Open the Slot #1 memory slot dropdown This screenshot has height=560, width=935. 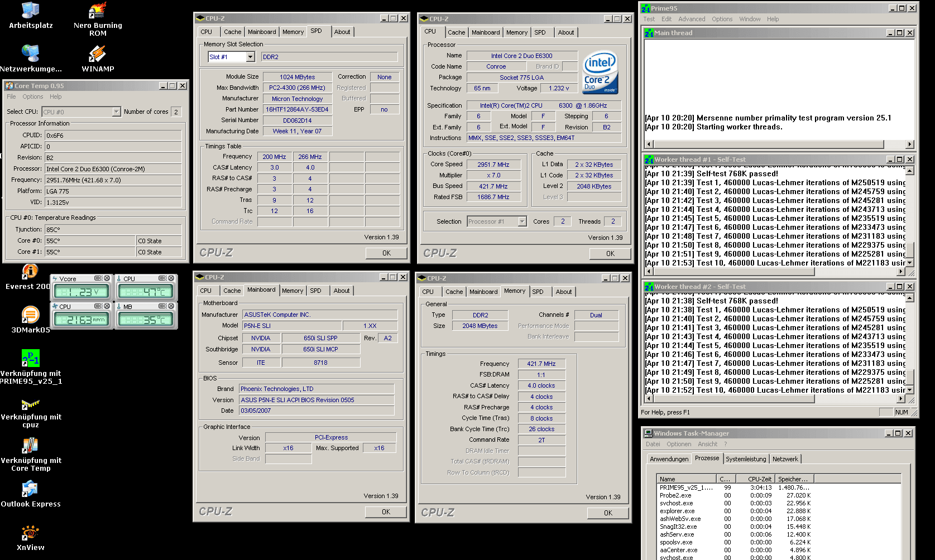pos(250,57)
